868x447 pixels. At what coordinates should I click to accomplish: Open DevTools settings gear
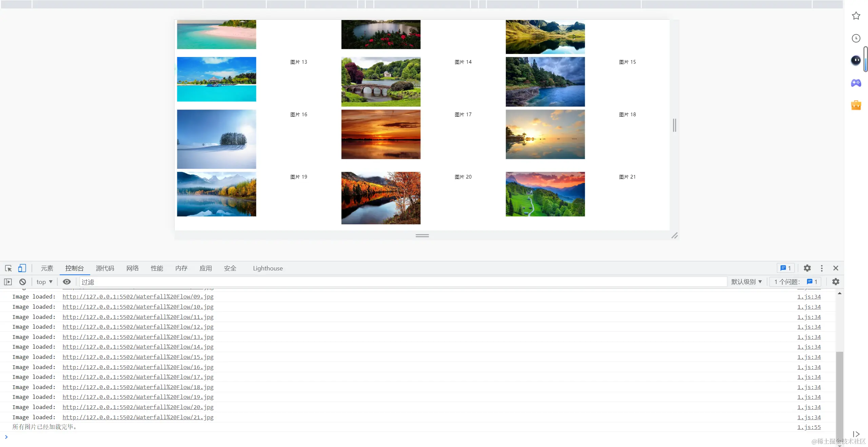pos(807,268)
